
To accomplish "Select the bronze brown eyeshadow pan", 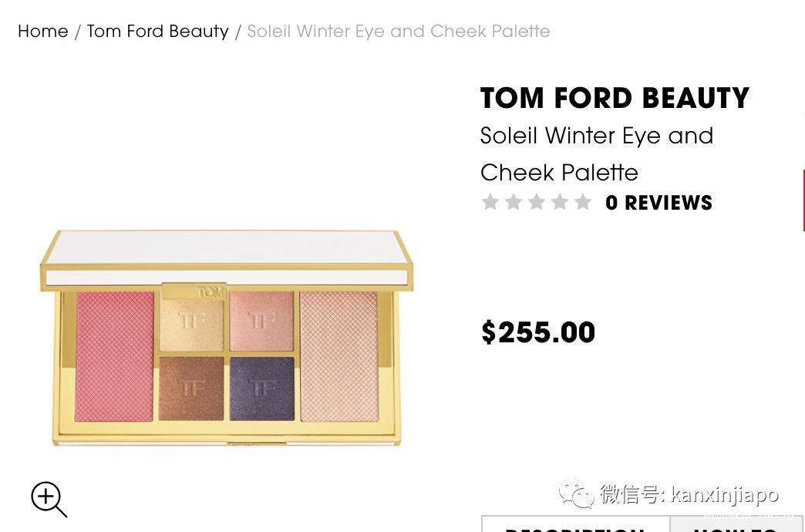I will tap(191, 389).
